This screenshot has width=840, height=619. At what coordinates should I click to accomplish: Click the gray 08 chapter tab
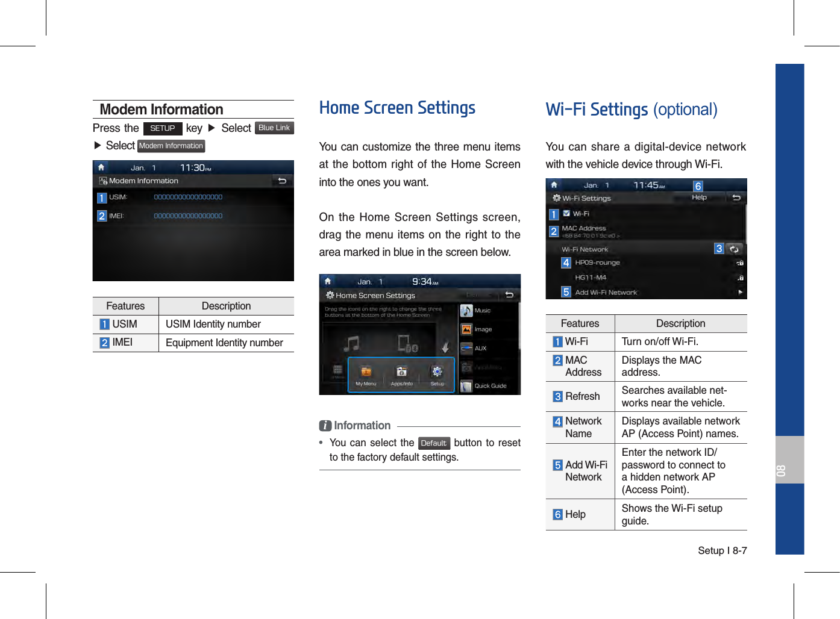[x=790, y=460]
